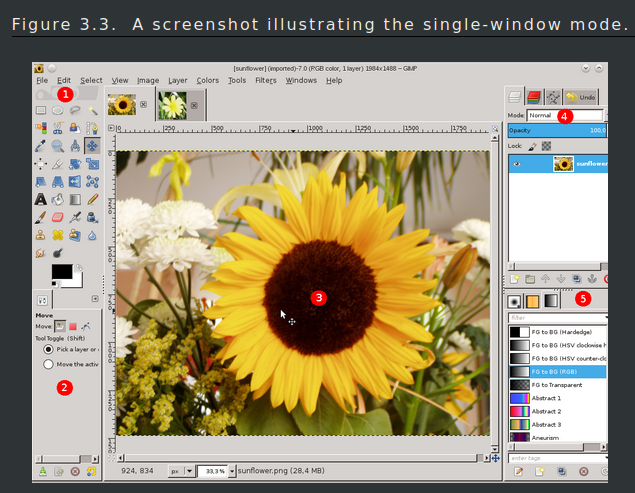
Task: Click edit gradient button
Action: pos(519,472)
